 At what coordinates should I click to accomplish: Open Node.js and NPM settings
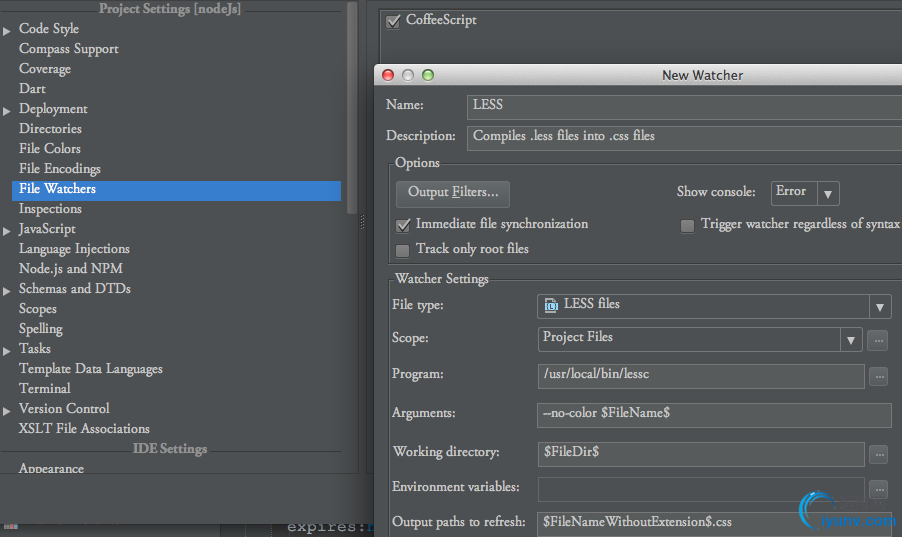pos(71,269)
